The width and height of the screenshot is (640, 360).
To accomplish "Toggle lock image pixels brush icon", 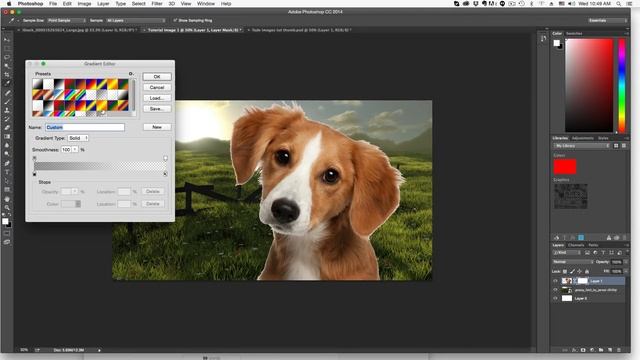I will pos(572,271).
